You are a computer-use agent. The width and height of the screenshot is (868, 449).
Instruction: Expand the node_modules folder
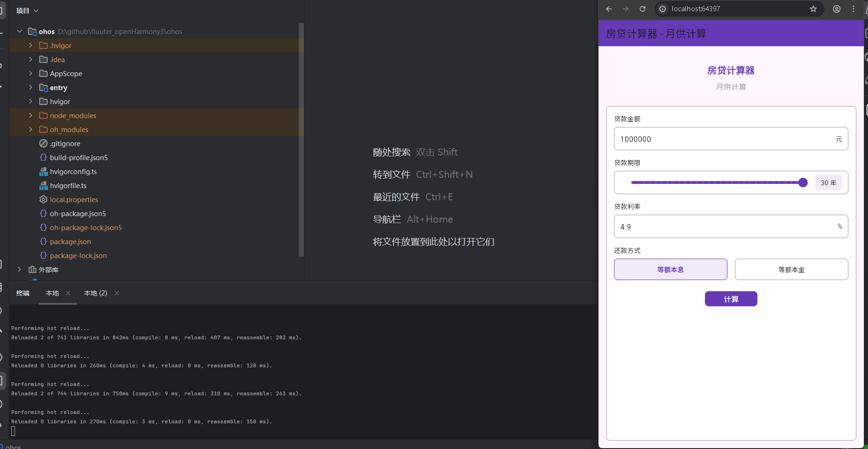pos(31,115)
